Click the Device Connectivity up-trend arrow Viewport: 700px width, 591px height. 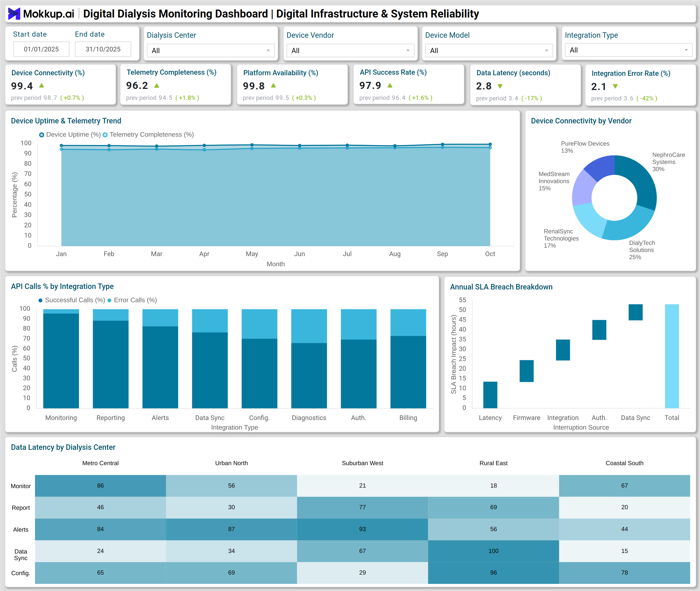42,85
